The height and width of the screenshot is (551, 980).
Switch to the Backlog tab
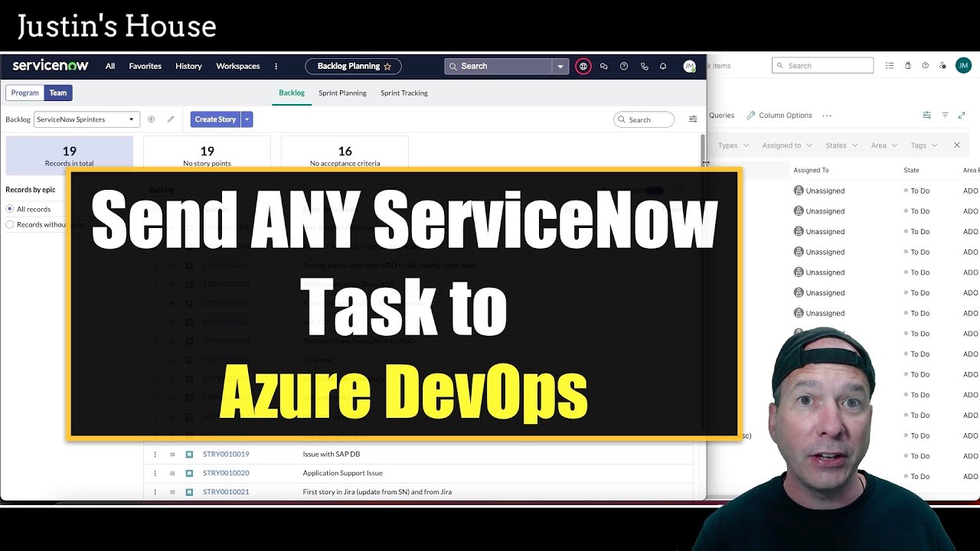pos(292,93)
